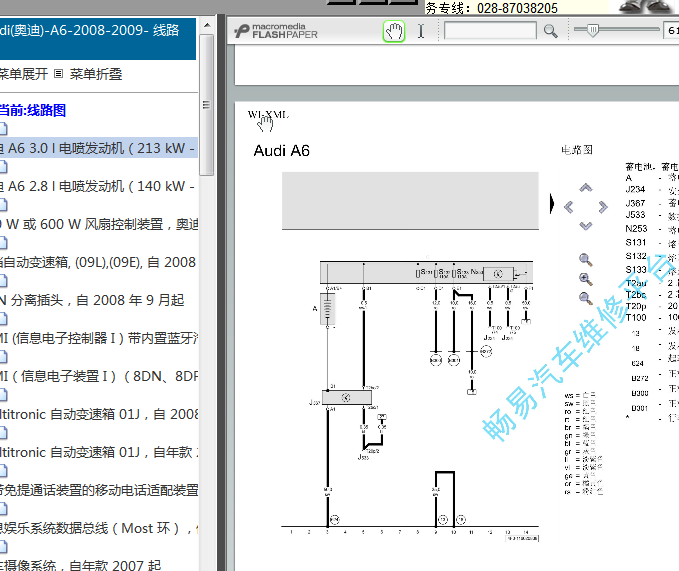Click legend entry J533

click(635, 215)
